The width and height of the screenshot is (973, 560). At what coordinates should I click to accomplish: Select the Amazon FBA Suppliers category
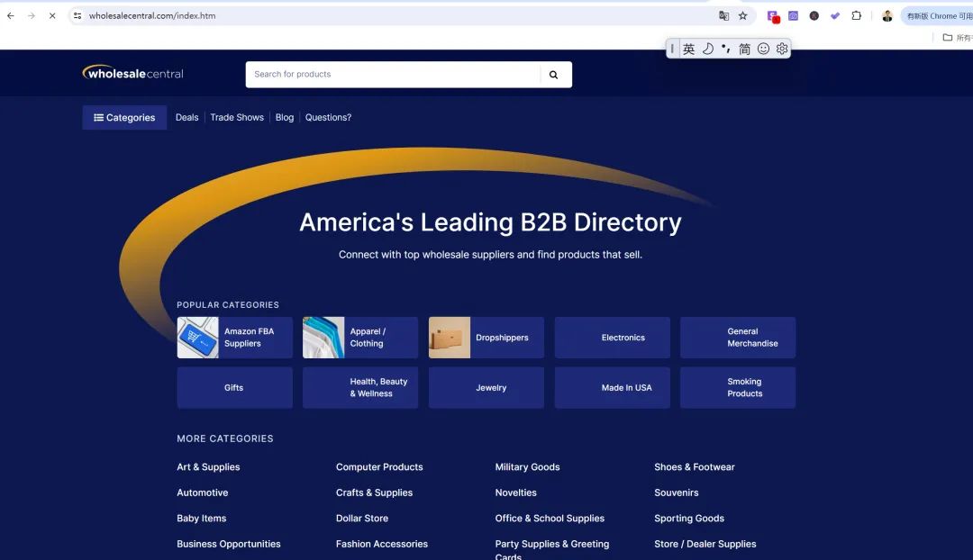[x=234, y=338]
